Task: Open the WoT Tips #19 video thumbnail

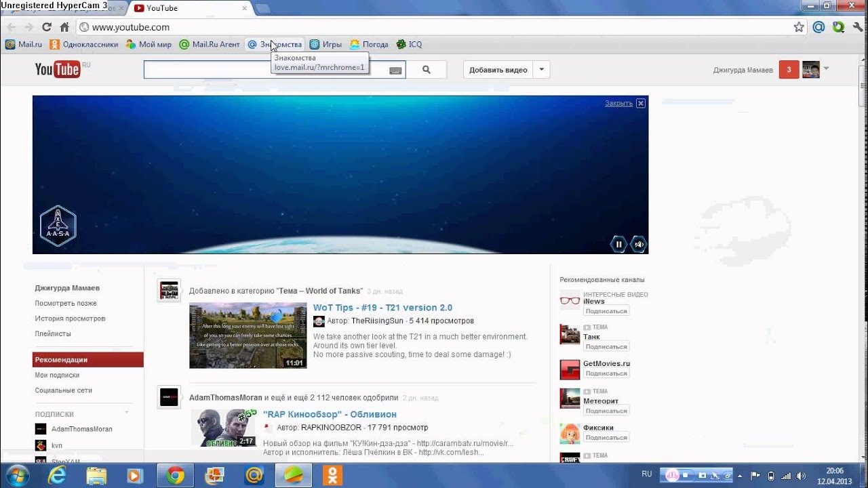Action: tap(248, 335)
